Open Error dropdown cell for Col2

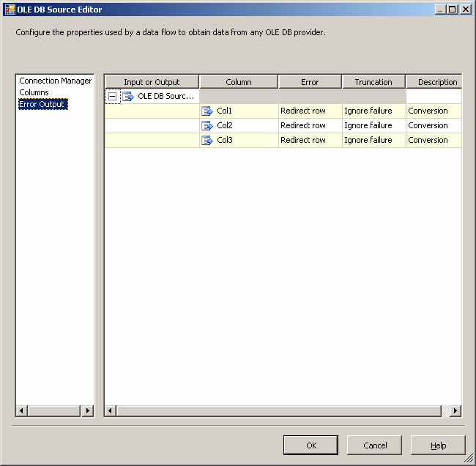310,125
